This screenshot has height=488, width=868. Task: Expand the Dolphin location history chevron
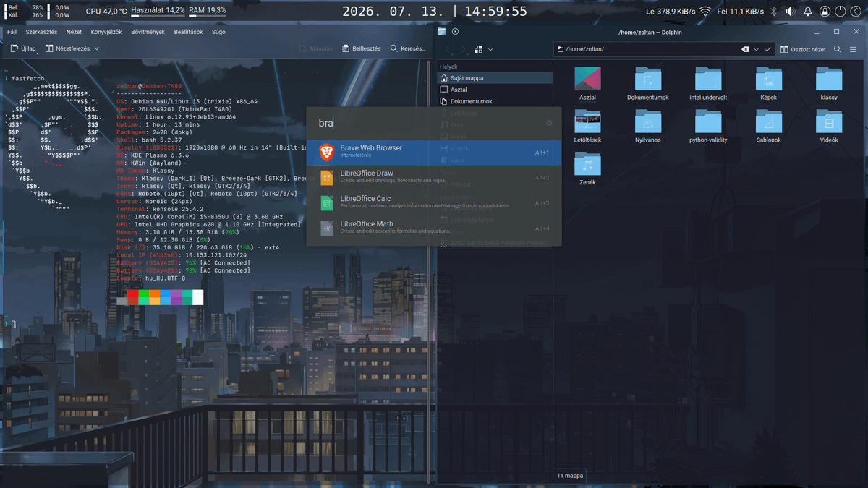(x=757, y=49)
